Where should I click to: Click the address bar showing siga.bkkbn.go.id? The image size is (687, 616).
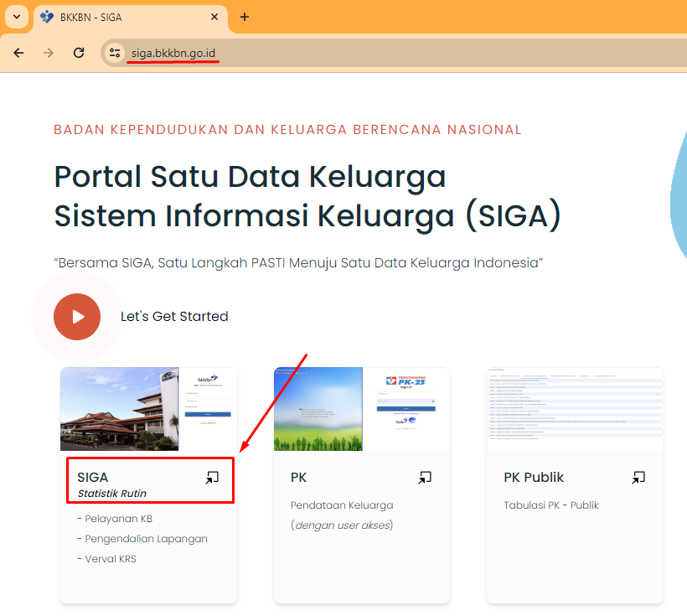tap(395, 53)
